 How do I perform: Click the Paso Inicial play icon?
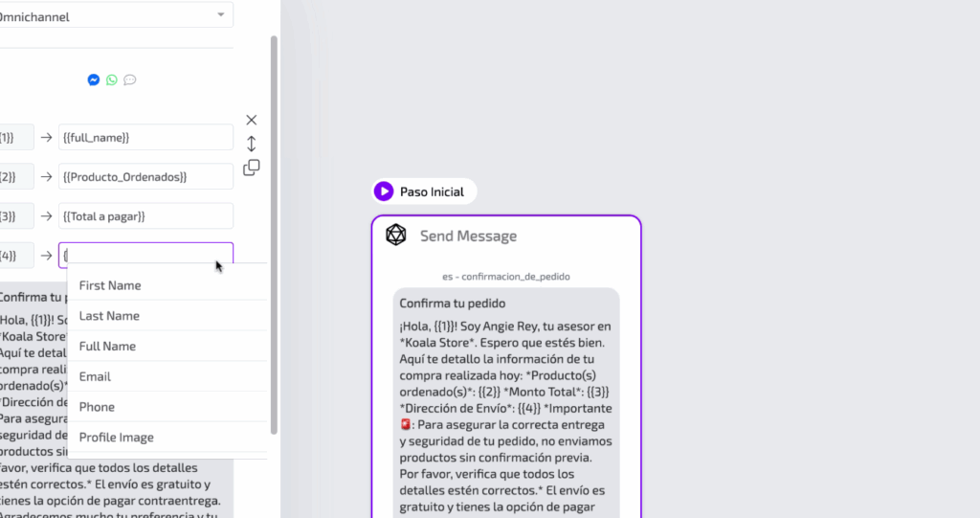tap(384, 191)
